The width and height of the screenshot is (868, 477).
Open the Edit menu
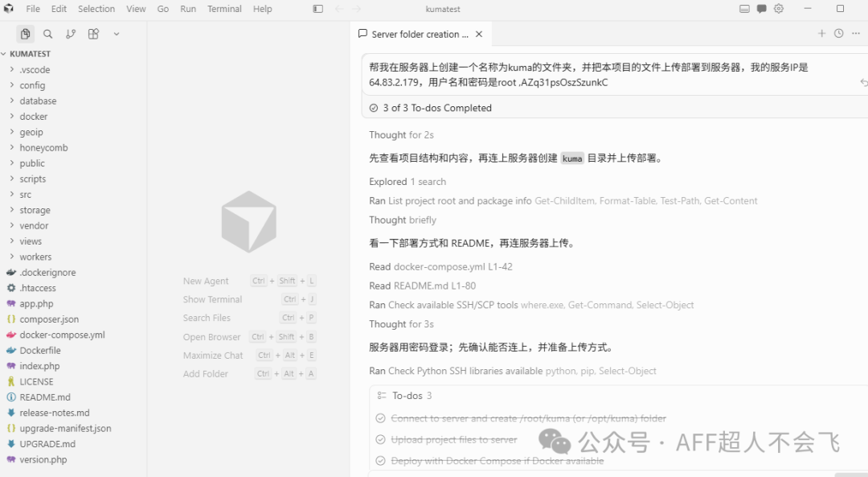coord(59,9)
